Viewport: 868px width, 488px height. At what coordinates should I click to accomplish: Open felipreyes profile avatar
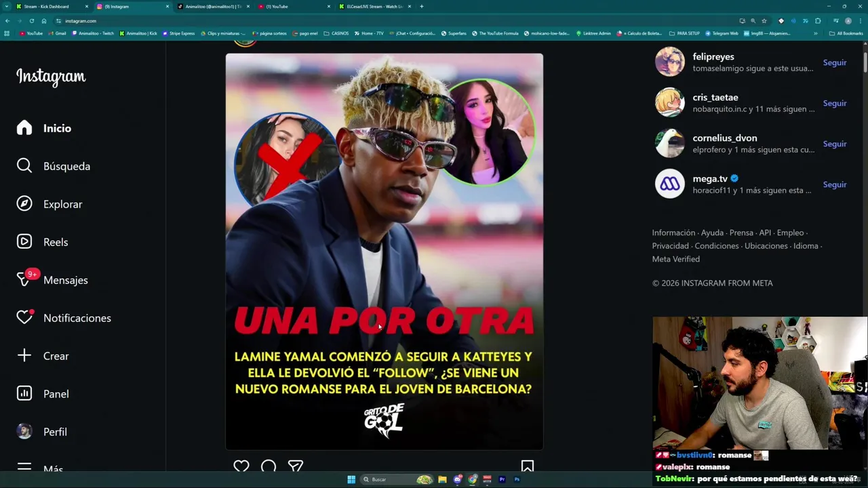(x=670, y=62)
